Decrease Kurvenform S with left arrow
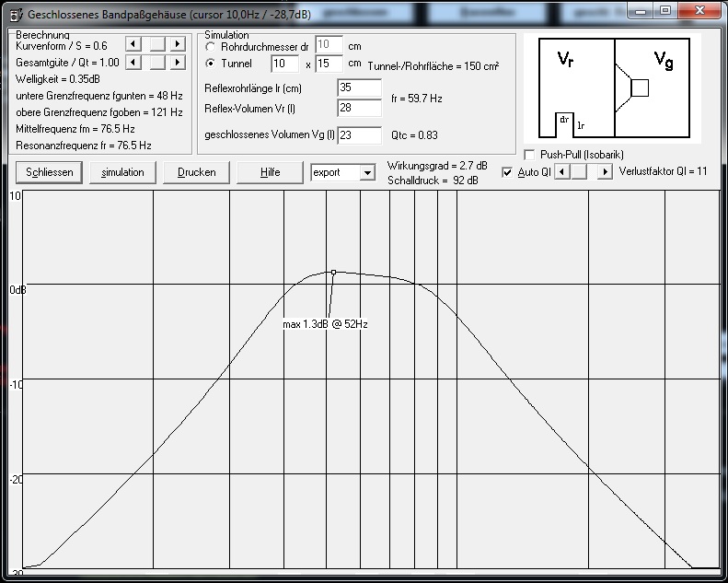 point(133,44)
